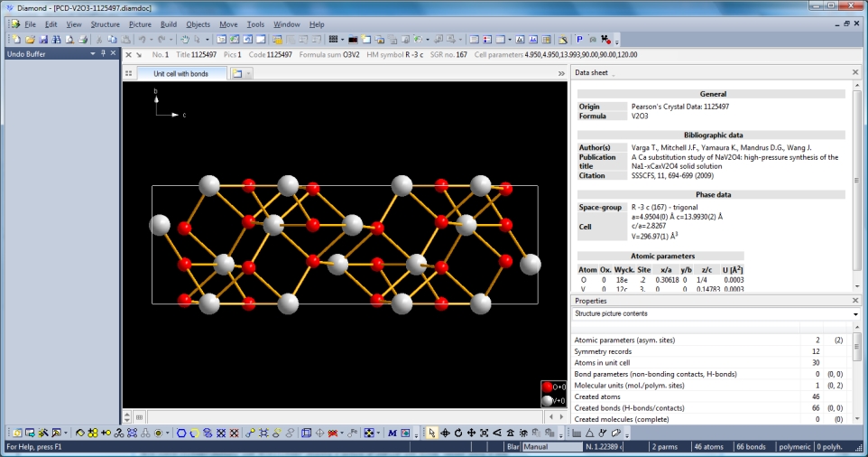The image size is (868, 457).
Task: Select the Unit cell with bonds tab
Action: pos(180,73)
